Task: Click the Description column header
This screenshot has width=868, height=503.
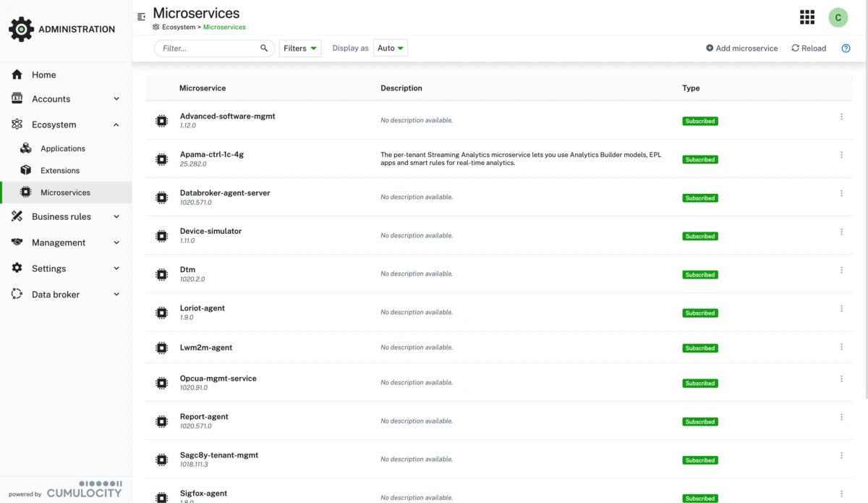Action: click(x=401, y=88)
